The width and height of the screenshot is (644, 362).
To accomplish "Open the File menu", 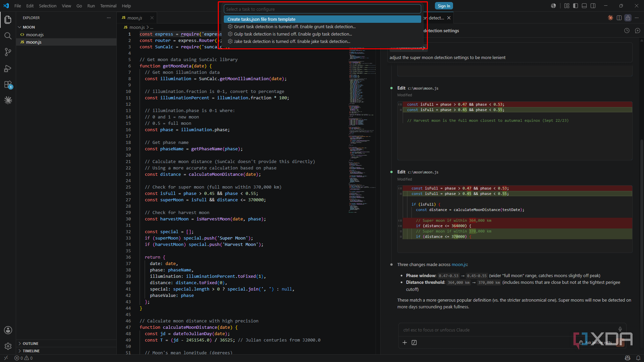I will [17, 6].
